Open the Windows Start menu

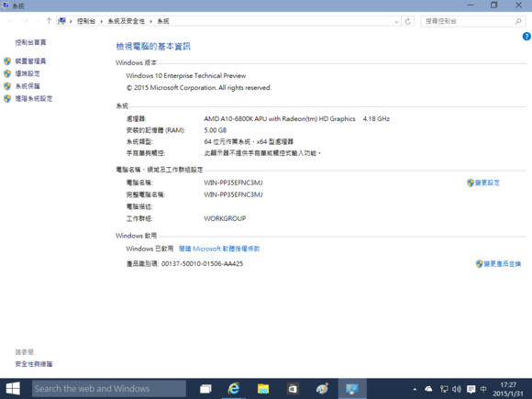click(13, 389)
